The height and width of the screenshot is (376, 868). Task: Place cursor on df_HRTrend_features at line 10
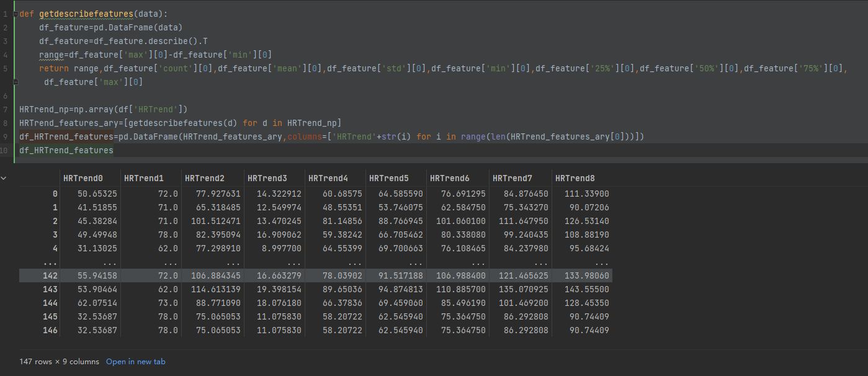click(66, 150)
